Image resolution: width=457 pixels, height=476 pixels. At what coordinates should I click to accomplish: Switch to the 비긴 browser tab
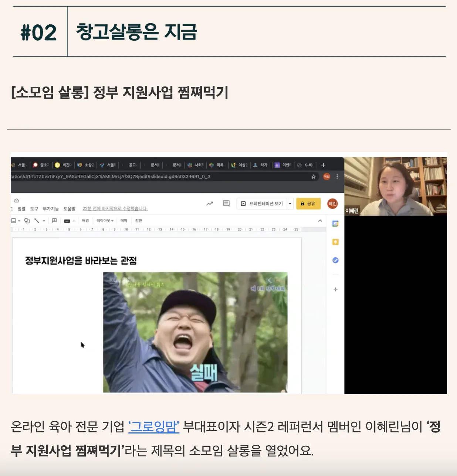pyautogui.click(x=64, y=165)
